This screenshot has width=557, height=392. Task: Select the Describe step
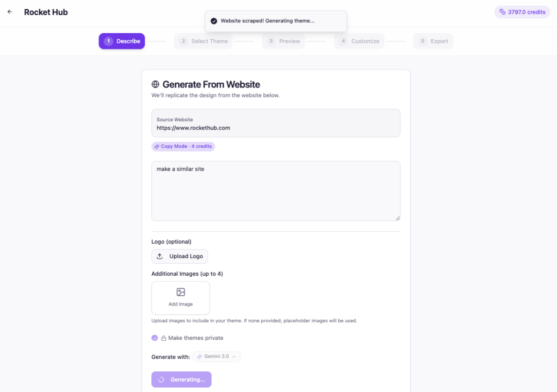122,41
